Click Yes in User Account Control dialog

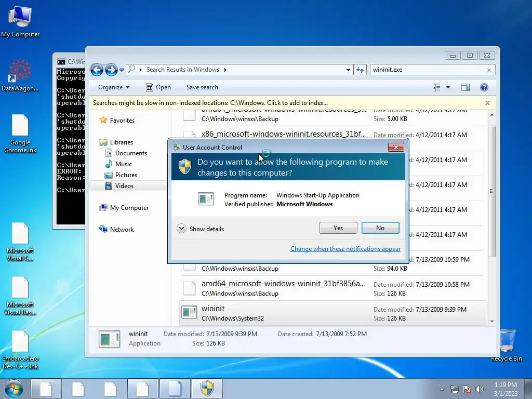(x=338, y=228)
